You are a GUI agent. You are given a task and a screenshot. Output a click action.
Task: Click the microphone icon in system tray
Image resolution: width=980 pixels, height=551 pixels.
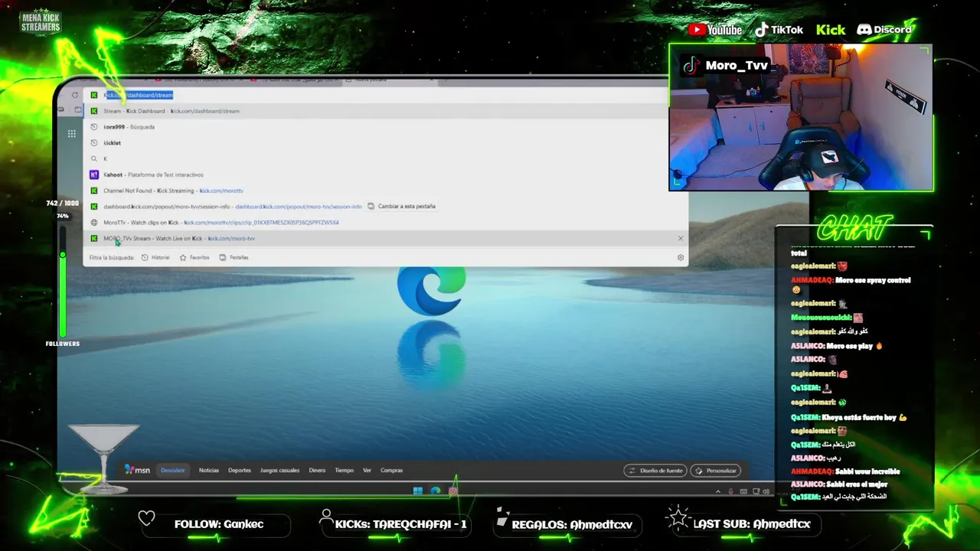[730, 491]
